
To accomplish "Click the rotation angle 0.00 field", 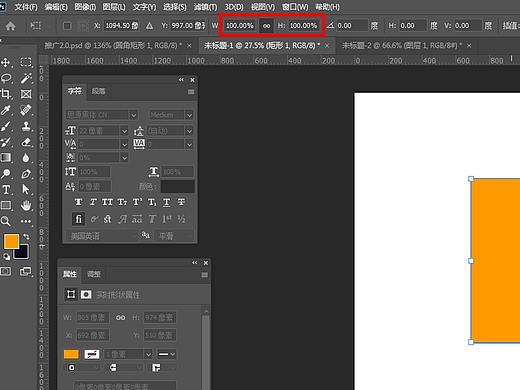I will coord(352,26).
